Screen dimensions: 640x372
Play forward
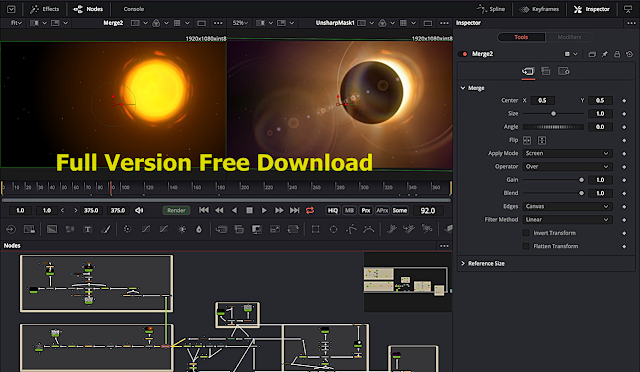tap(264, 210)
